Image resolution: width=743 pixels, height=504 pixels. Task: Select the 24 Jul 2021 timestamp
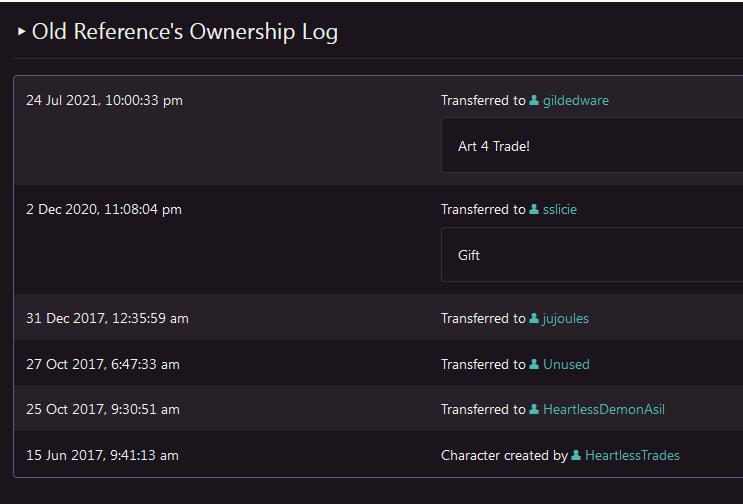[104, 100]
